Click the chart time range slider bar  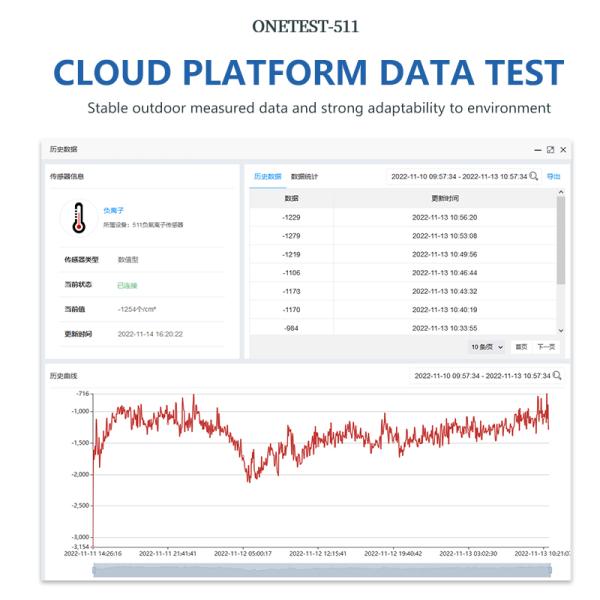(x=322, y=570)
